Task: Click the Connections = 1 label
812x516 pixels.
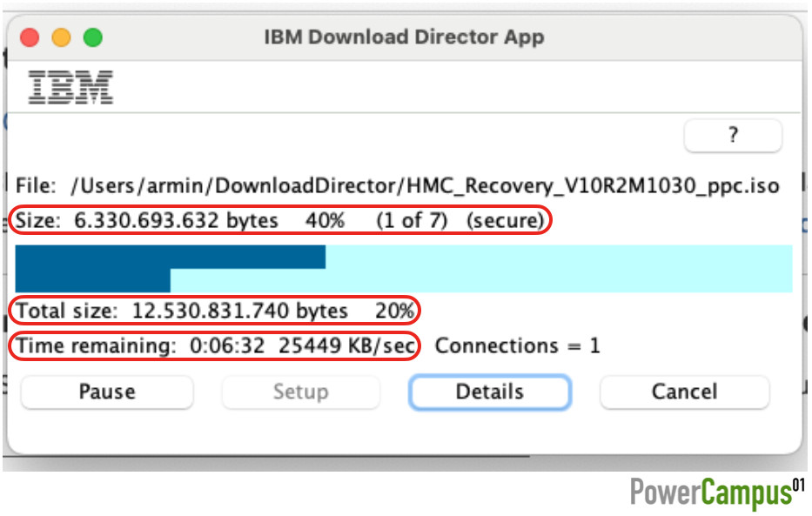Action: (x=517, y=345)
